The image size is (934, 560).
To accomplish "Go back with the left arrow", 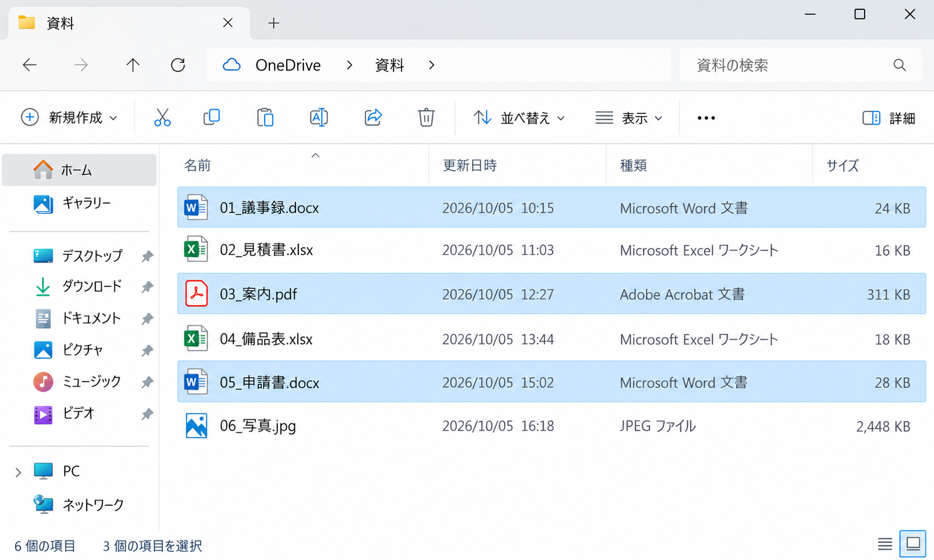I will point(29,65).
